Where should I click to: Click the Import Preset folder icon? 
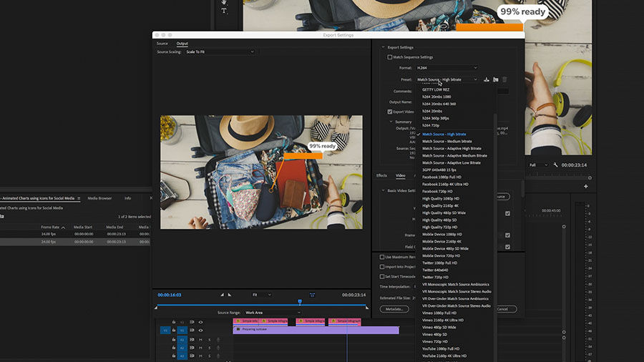pyautogui.click(x=495, y=79)
